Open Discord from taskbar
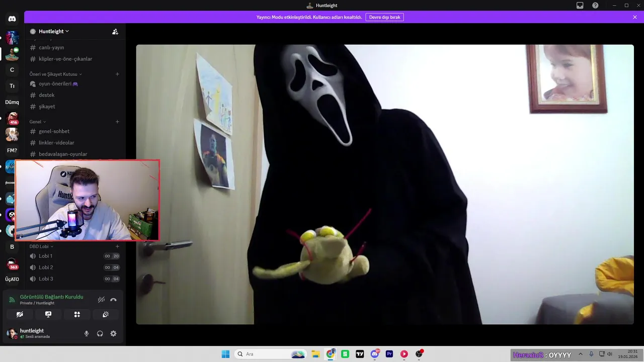Viewport: 644px width, 362px height. [375, 354]
